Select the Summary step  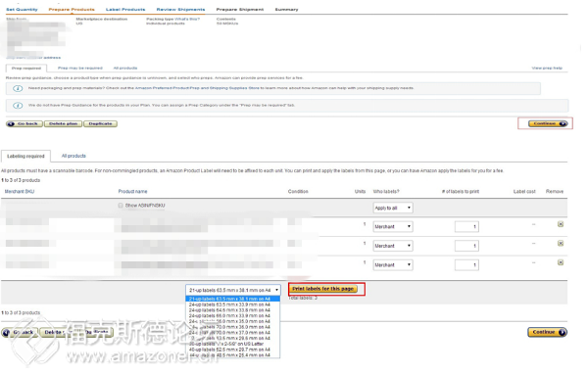pos(286,10)
